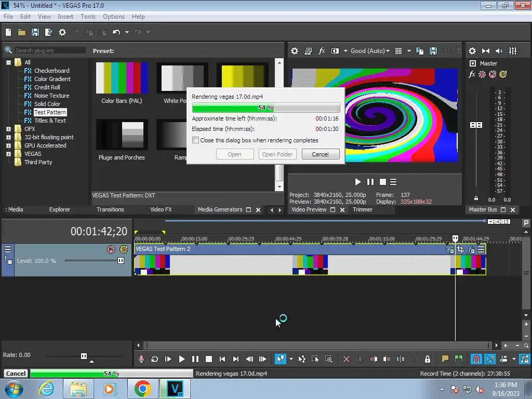Expand the 32-bit floating point folder

8,137
